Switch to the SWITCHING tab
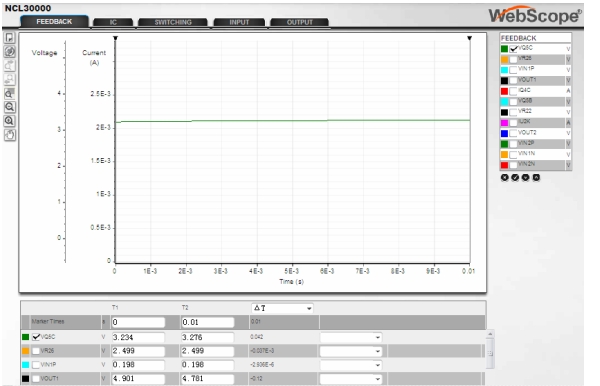This screenshot has width=600, height=386. point(173,22)
